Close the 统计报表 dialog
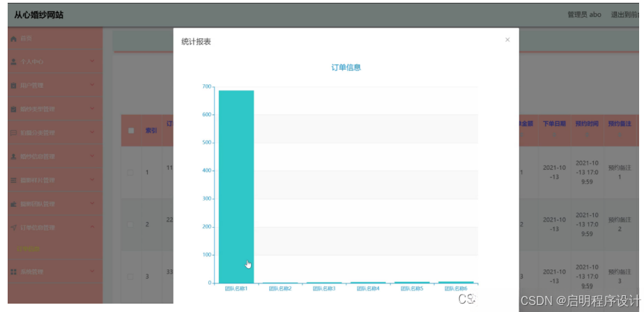 tap(507, 40)
